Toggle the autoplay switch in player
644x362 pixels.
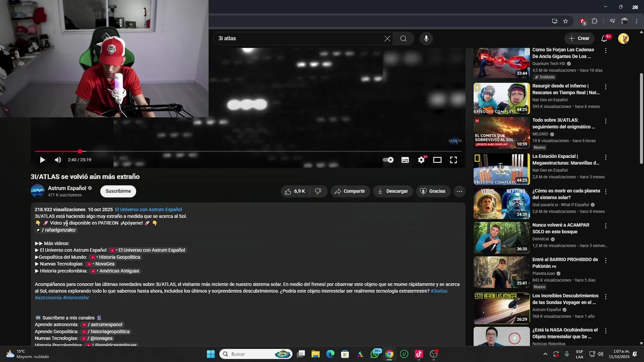(388, 160)
